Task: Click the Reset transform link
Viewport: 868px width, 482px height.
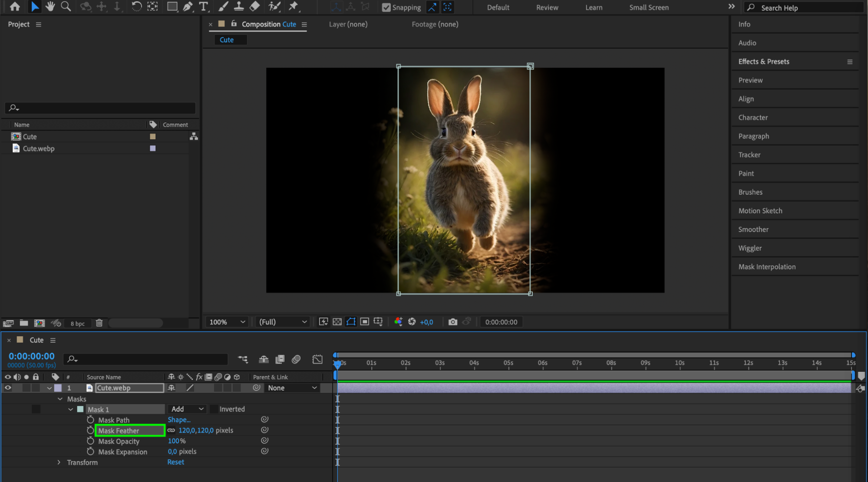Action: coord(175,462)
